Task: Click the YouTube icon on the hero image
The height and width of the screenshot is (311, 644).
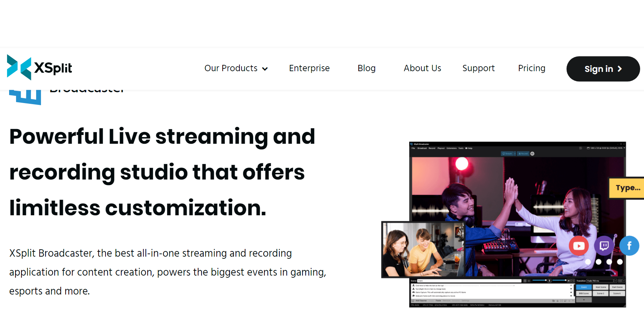Action: coord(578,246)
